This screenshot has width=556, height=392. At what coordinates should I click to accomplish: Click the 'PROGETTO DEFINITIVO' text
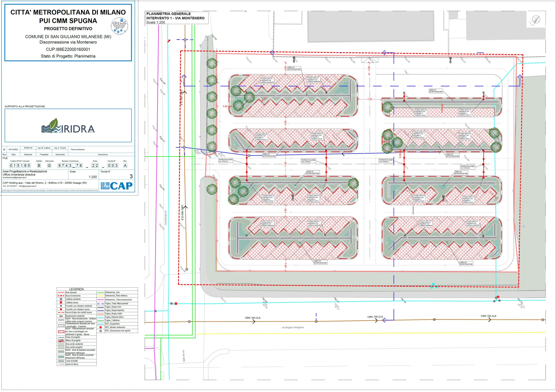pyautogui.click(x=68, y=29)
